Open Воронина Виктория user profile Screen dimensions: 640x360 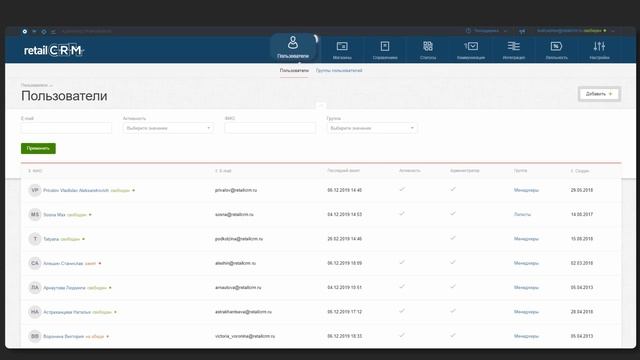[64, 337]
